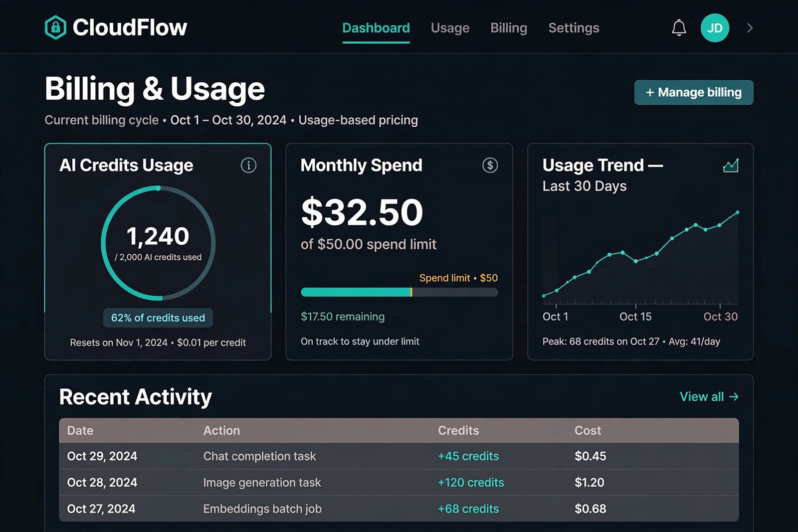Expand the chevron next to the avatar

click(x=750, y=28)
